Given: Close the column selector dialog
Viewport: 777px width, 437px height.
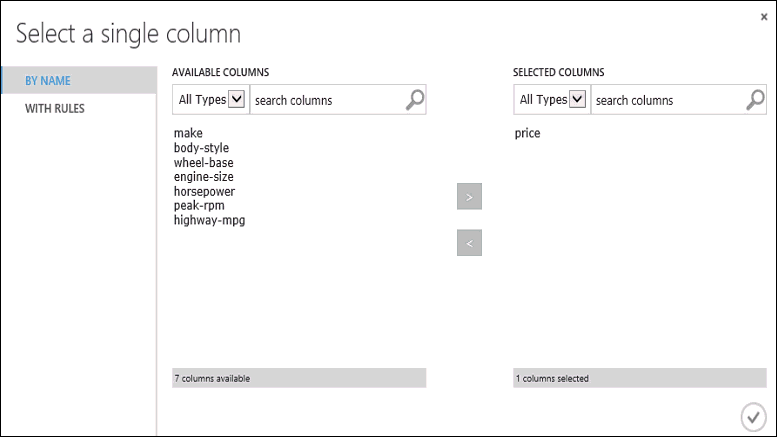Looking at the screenshot, I should 765,17.
